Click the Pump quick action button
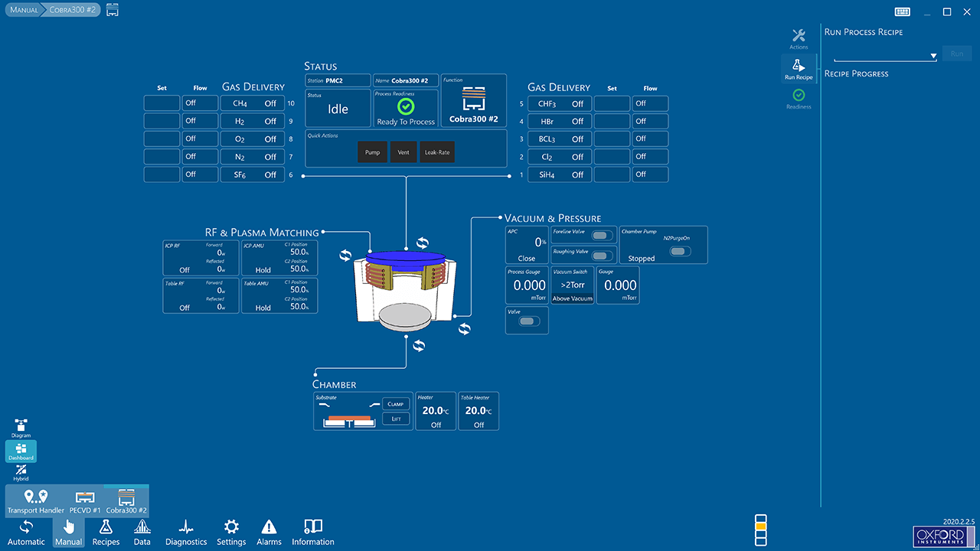The image size is (980, 551). pyautogui.click(x=372, y=152)
